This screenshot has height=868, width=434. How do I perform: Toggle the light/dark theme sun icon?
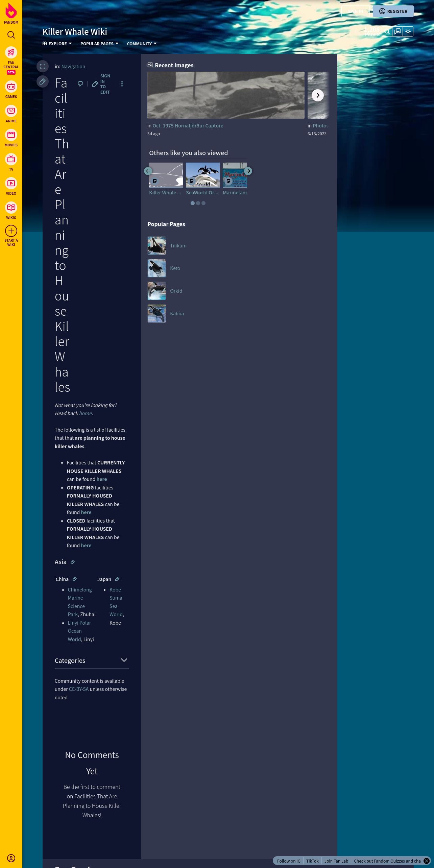pos(408,32)
